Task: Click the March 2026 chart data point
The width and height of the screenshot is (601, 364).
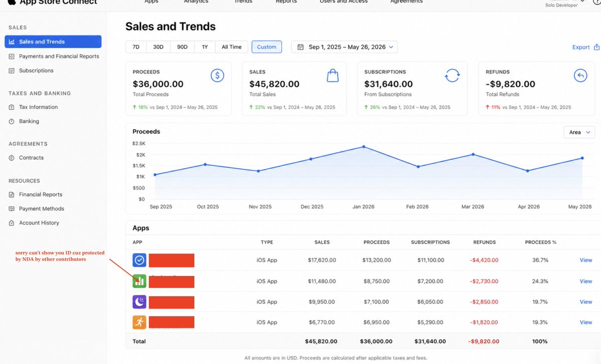Action: click(x=473, y=154)
